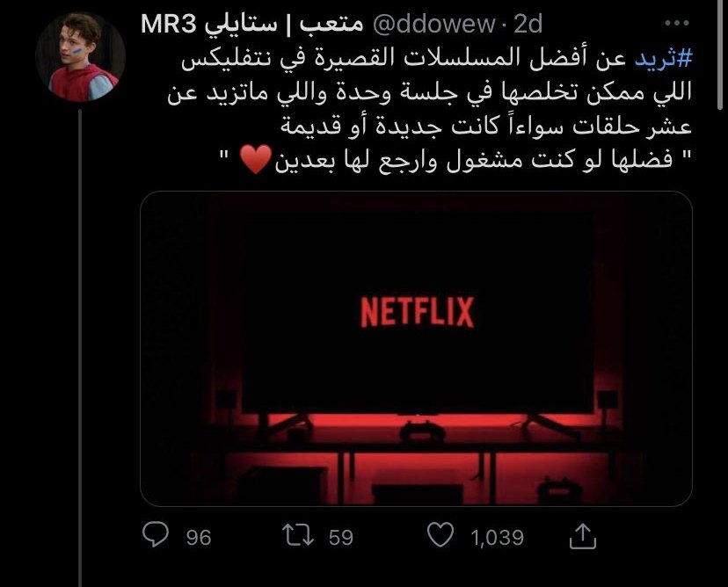Click the tweet's first text line about Netflix series

tap(436, 59)
